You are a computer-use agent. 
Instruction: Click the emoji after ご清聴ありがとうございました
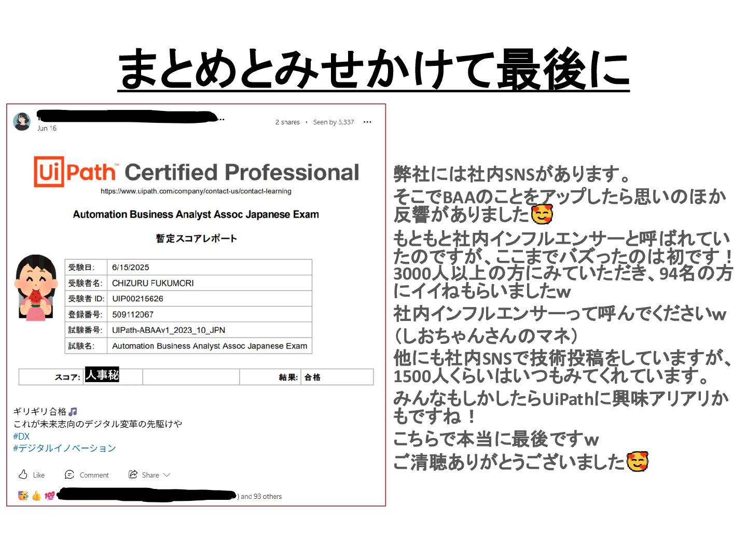638,461
